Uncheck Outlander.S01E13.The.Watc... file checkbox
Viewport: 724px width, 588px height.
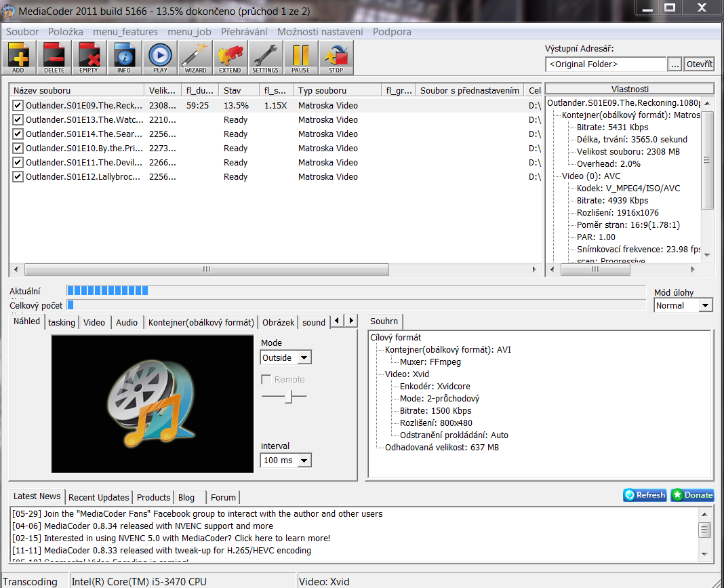click(18, 119)
